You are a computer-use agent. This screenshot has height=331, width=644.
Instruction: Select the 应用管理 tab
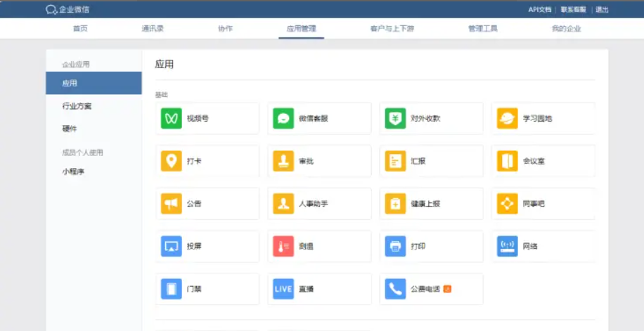tap(302, 29)
